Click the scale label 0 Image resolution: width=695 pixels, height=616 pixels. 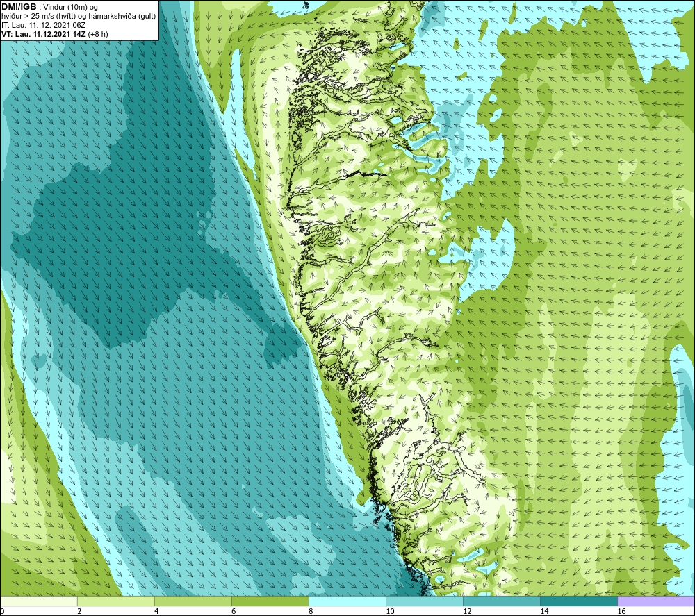[2, 612]
